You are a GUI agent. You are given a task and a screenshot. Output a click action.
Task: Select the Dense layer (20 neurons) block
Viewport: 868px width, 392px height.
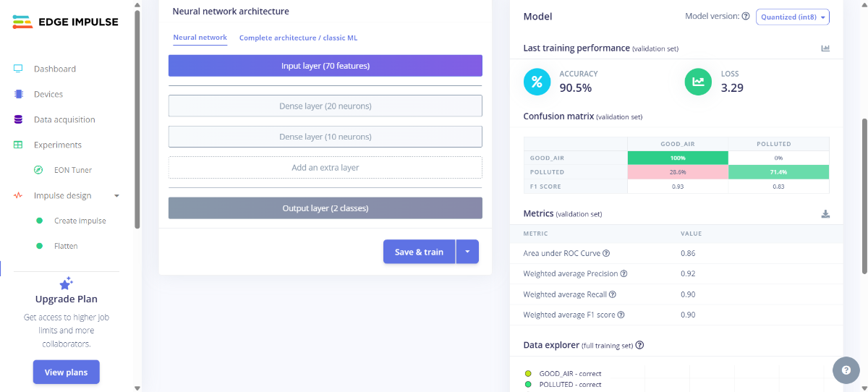tap(325, 106)
